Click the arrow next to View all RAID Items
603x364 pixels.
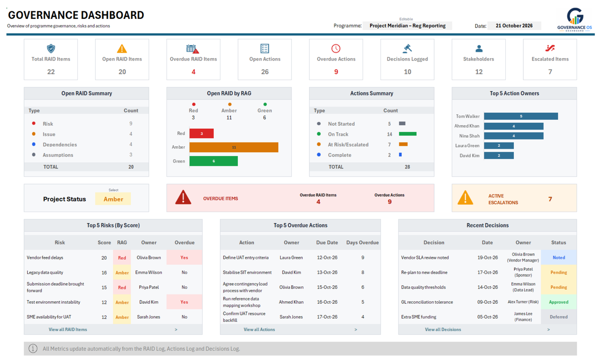(x=176, y=330)
